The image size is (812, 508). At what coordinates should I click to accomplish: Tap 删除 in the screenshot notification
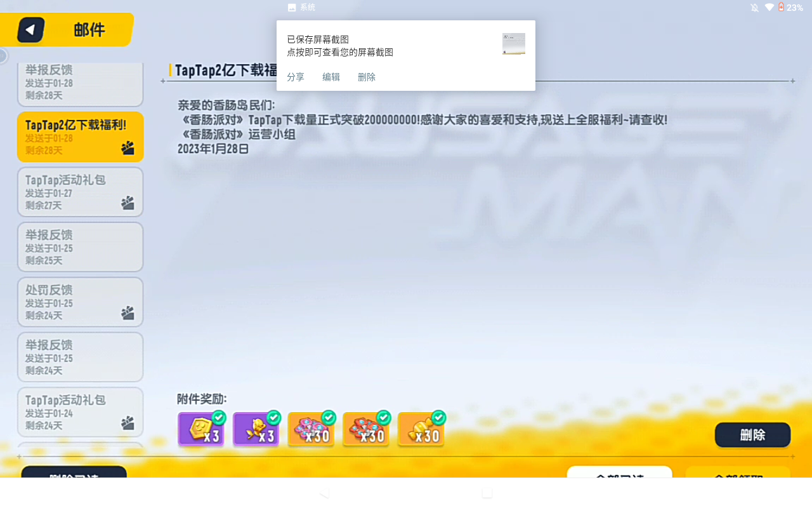(367, 77)
